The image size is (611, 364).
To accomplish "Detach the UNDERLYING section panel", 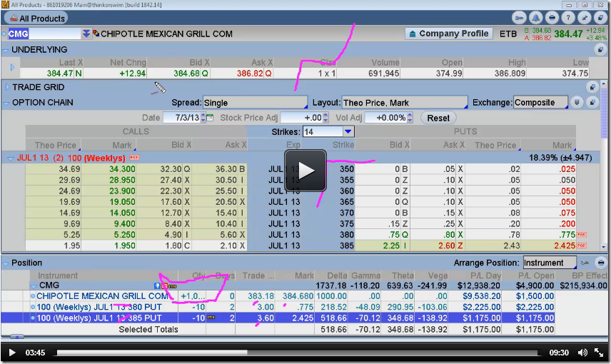I will click(600, 49).
